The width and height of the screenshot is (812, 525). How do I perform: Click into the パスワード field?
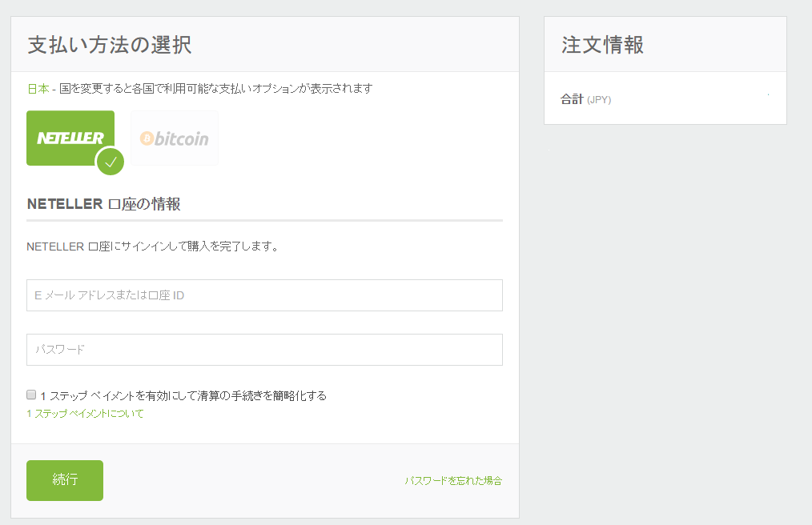(x=264, y=350)
